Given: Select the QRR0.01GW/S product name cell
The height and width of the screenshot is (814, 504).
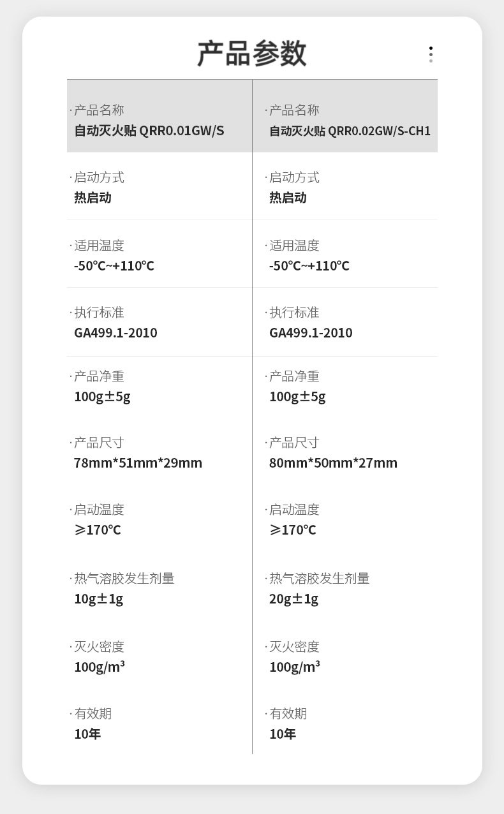Looking at the screenshot, I should (159, 116).
